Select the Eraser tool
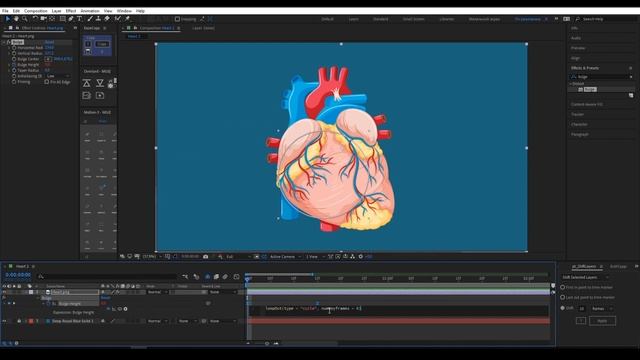Viewport: 640px width, 360px height. 107,19
